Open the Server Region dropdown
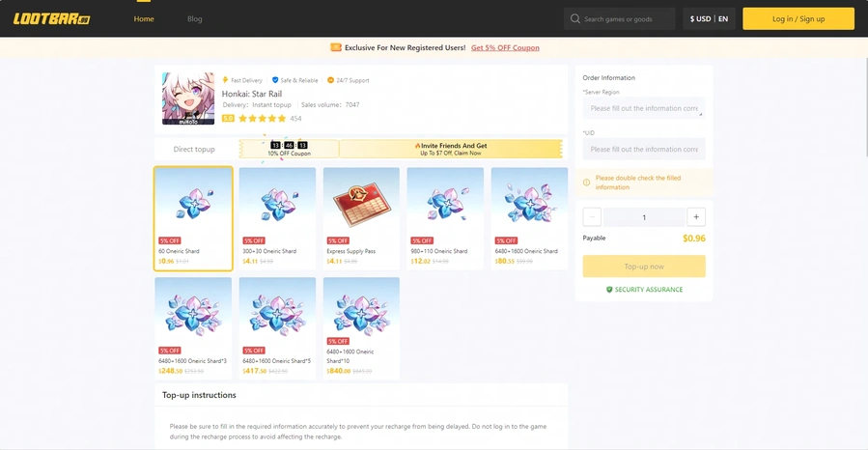The width and height of the screenshot is (868, 450). [x=644, y=108]
